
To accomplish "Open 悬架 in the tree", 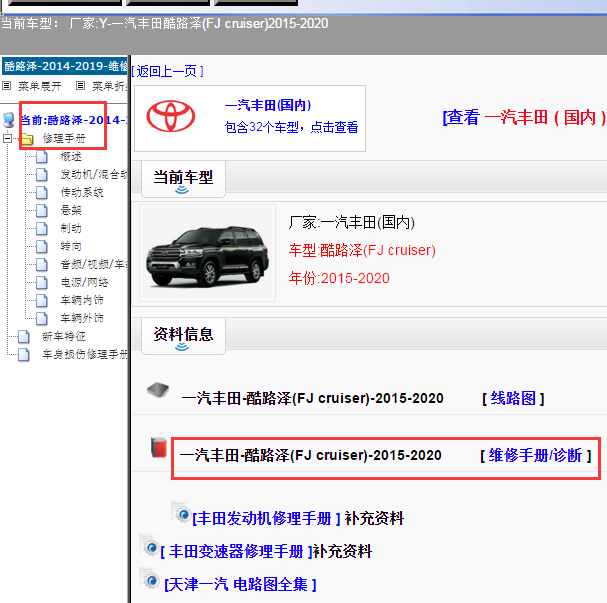I will 71,210.
